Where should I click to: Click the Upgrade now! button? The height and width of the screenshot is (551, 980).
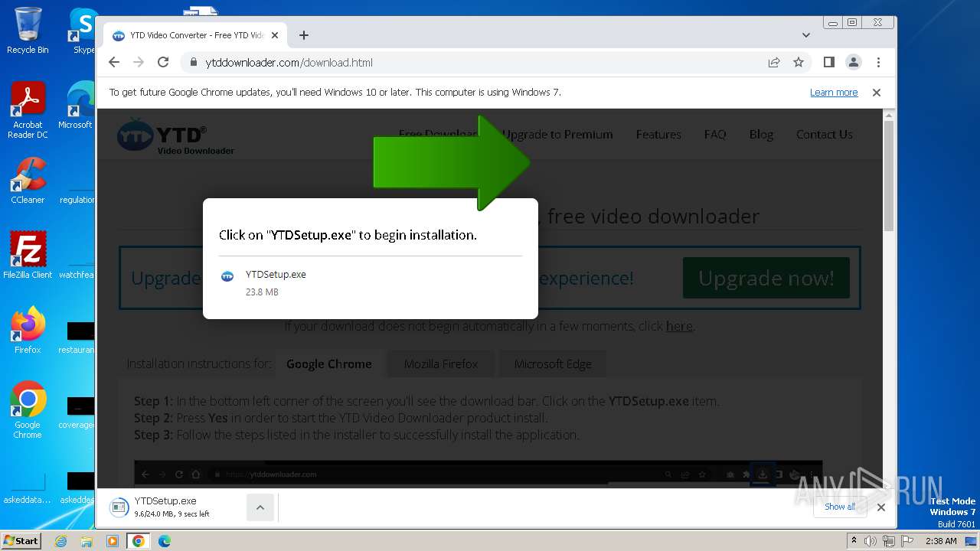coord(766,278)
